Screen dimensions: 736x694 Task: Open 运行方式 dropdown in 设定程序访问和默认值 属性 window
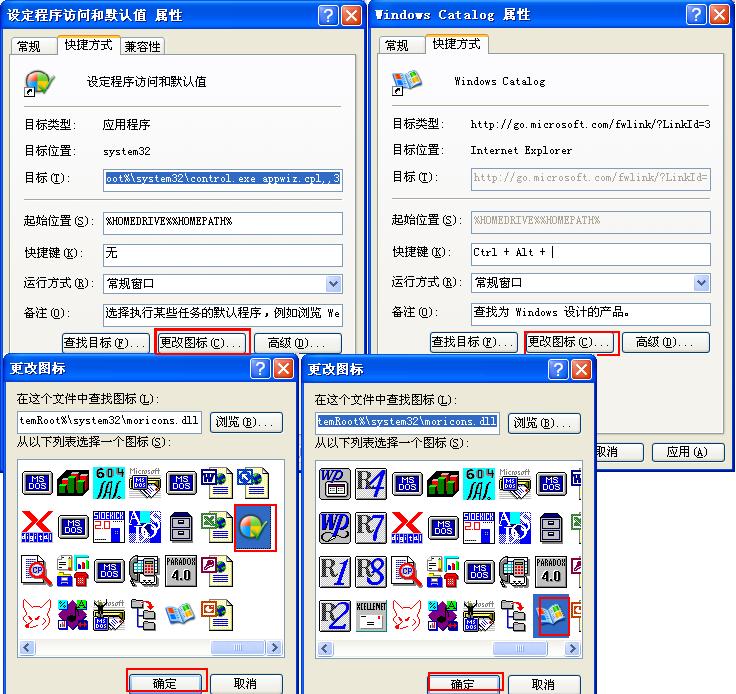(x=334, y=284)
